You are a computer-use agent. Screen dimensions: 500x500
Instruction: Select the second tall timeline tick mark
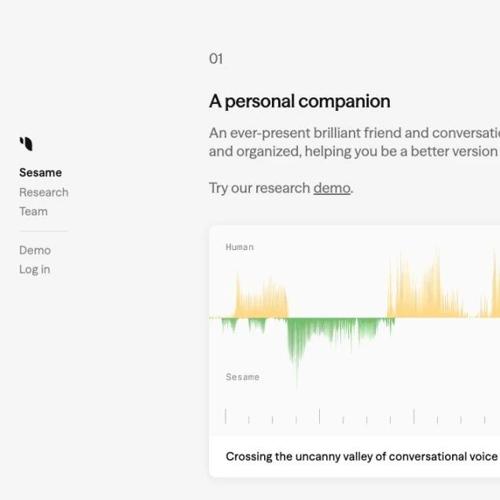point(320,416)
